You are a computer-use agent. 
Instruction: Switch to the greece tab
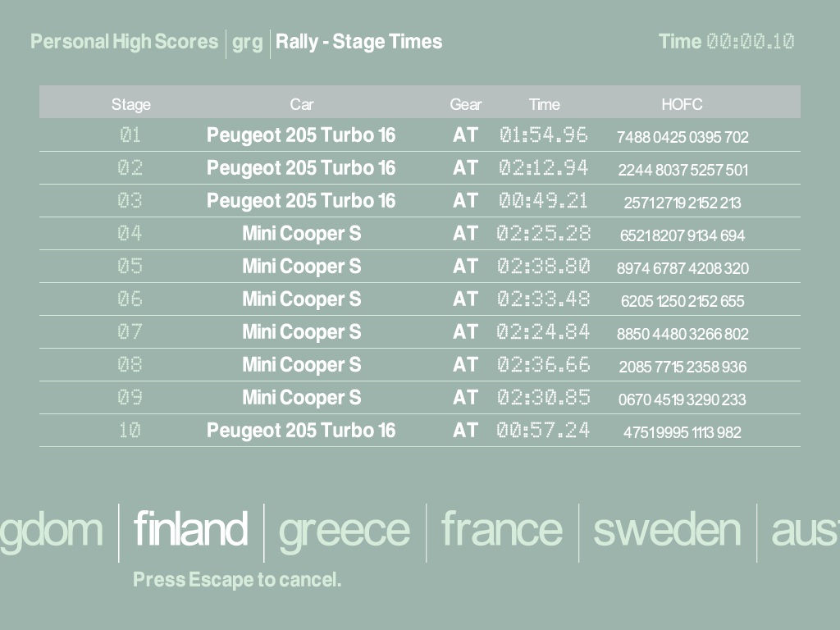[344, 530]
